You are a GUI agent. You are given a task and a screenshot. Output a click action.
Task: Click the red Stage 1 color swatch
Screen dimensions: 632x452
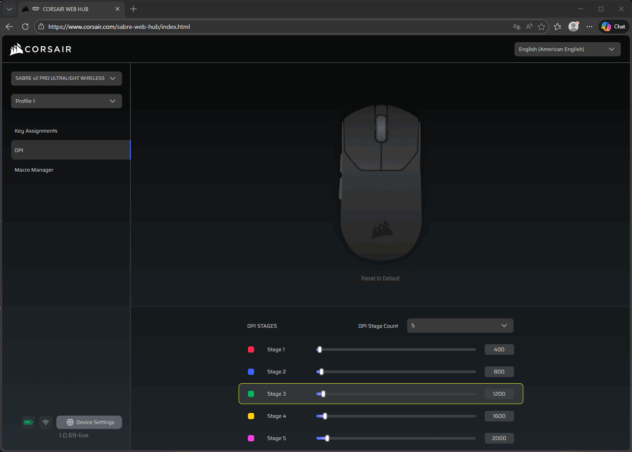[x=251, y=350]
